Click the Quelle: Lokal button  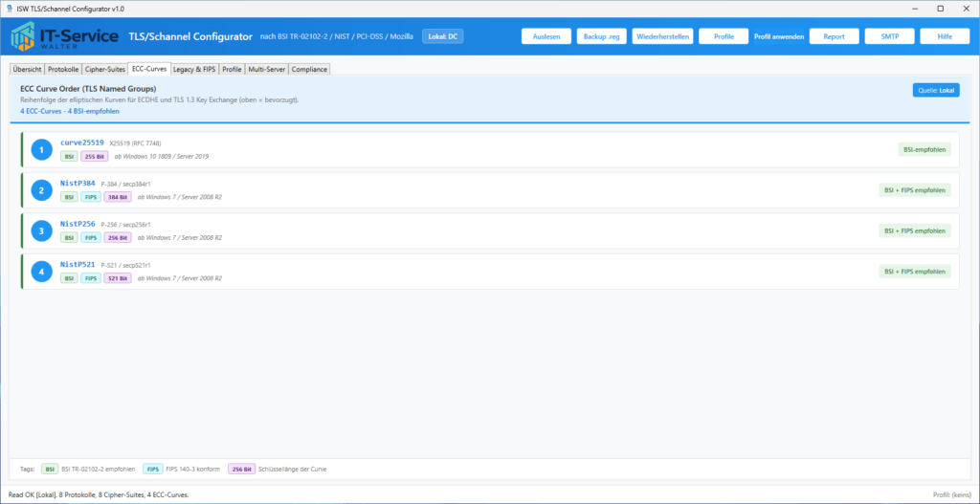point(936,90)
